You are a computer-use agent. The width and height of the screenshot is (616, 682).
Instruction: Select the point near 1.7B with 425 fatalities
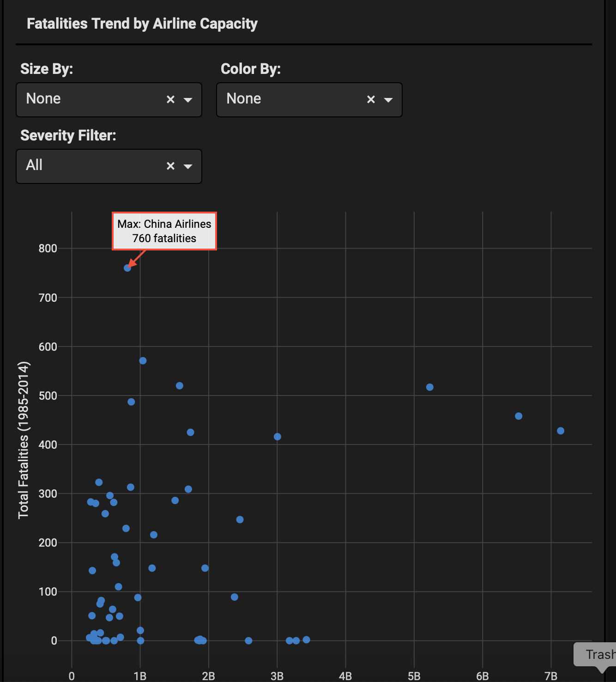coord(190,432)
